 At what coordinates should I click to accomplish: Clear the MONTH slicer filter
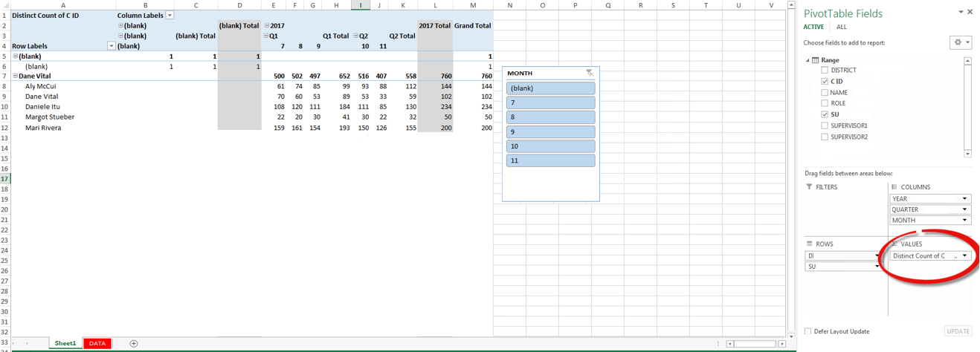[589, 73]
